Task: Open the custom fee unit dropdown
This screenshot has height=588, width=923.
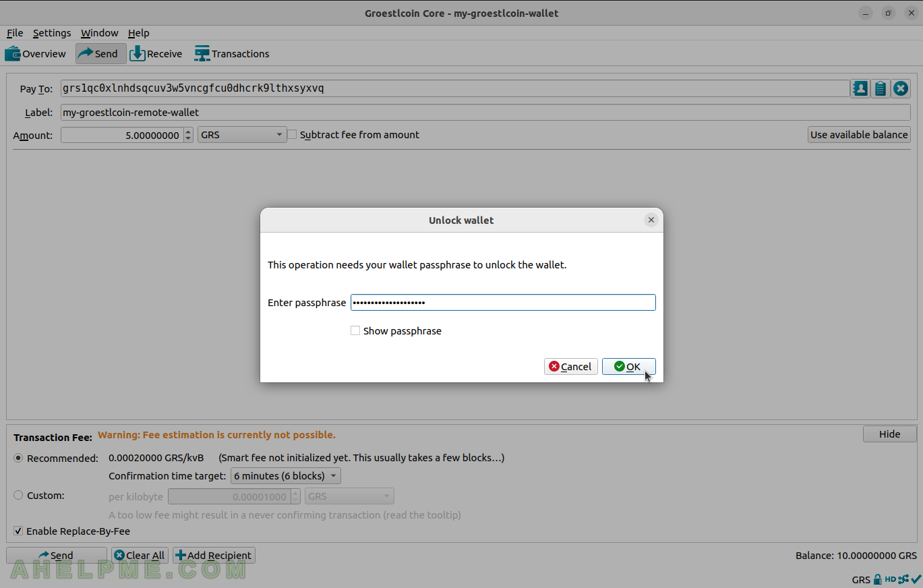Action: 349,496
